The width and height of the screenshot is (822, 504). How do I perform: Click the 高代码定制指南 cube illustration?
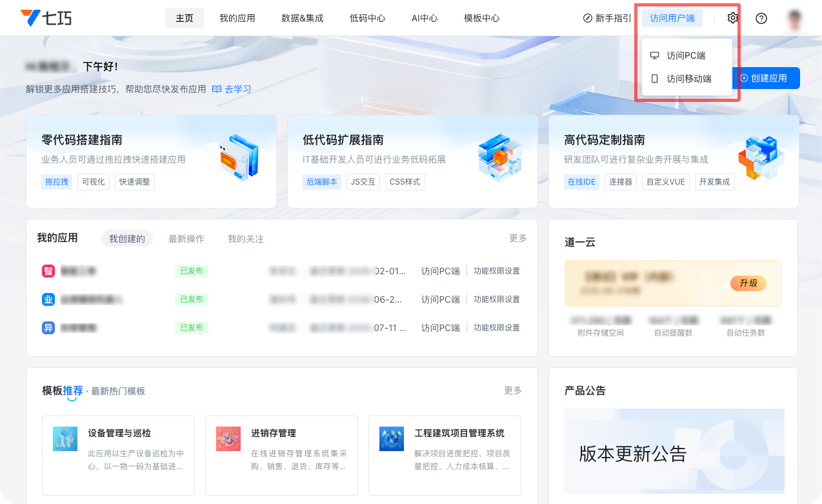click(x=761, y=157)
